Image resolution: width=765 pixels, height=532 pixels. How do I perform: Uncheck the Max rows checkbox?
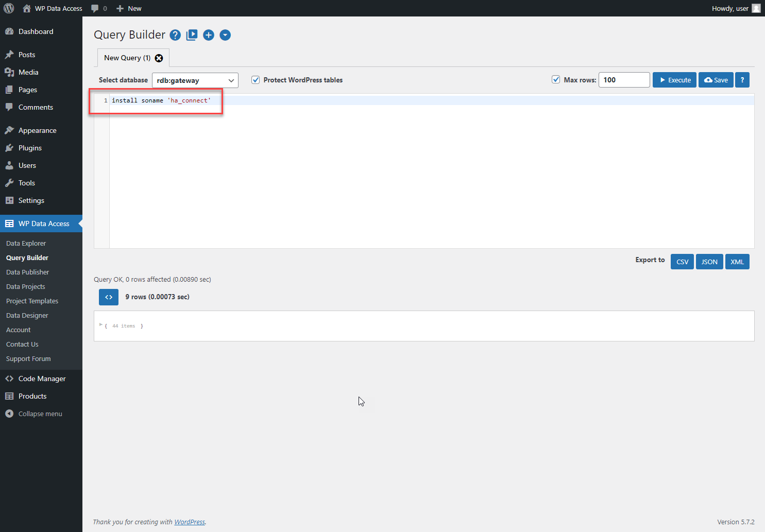[x=556, y=80]
